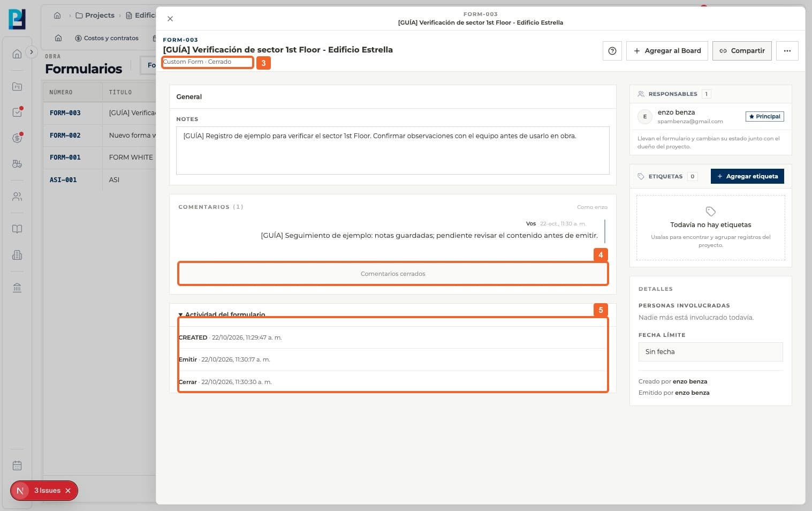Open the home icon in left sidebar

tap(17, 54)
